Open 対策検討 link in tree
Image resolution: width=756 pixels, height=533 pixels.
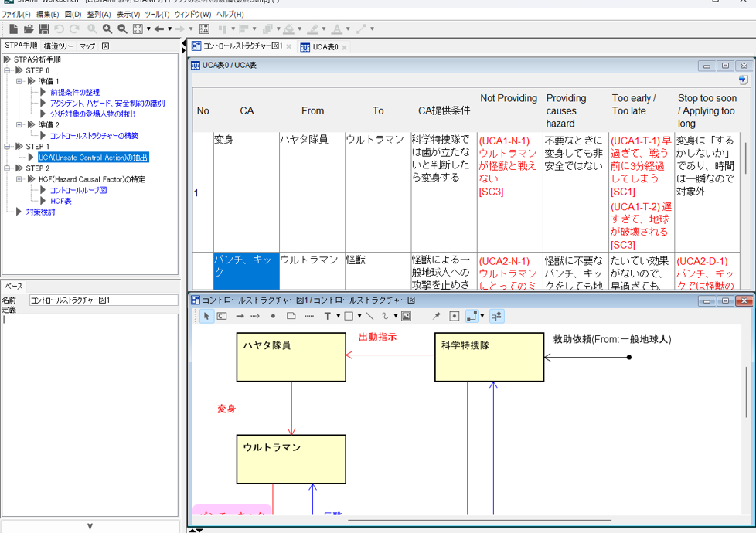pyautogui.click(x=40, y=212)
